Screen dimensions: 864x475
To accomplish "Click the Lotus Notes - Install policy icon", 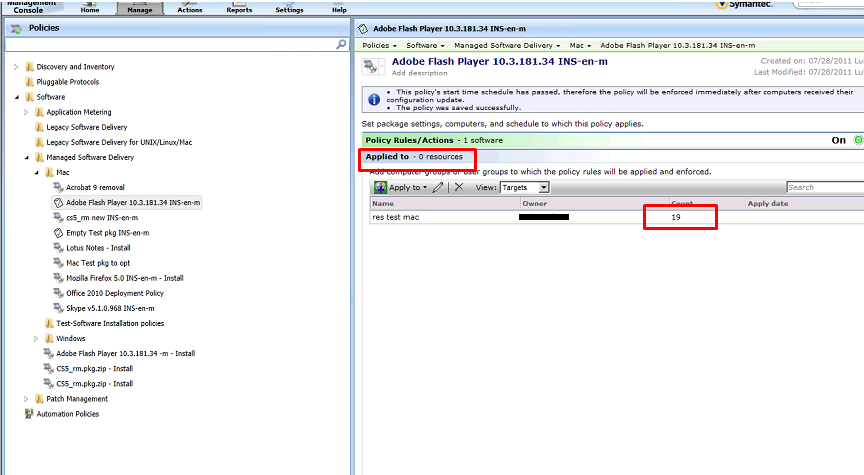I will click(58, 248).
